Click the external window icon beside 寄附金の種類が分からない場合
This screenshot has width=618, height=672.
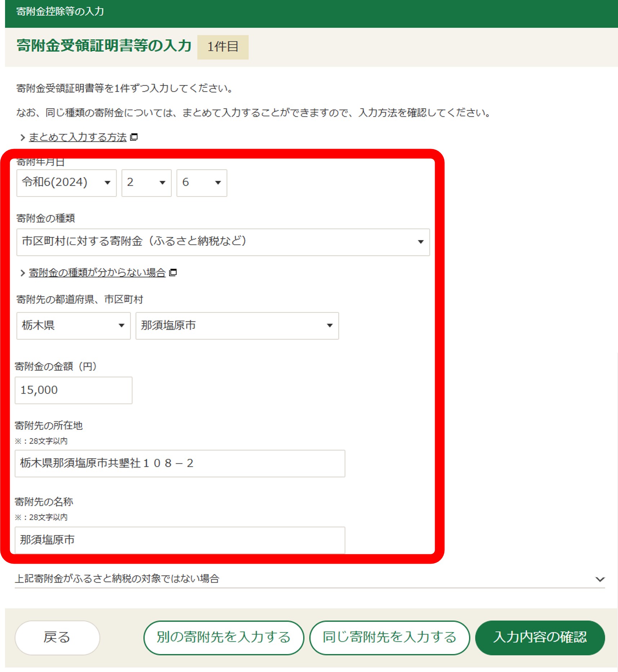173,272
